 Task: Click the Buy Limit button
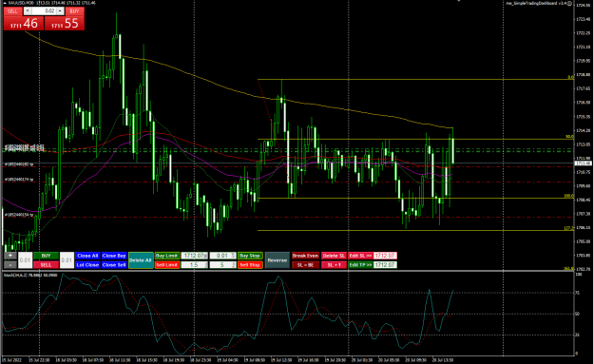[166, 256]
